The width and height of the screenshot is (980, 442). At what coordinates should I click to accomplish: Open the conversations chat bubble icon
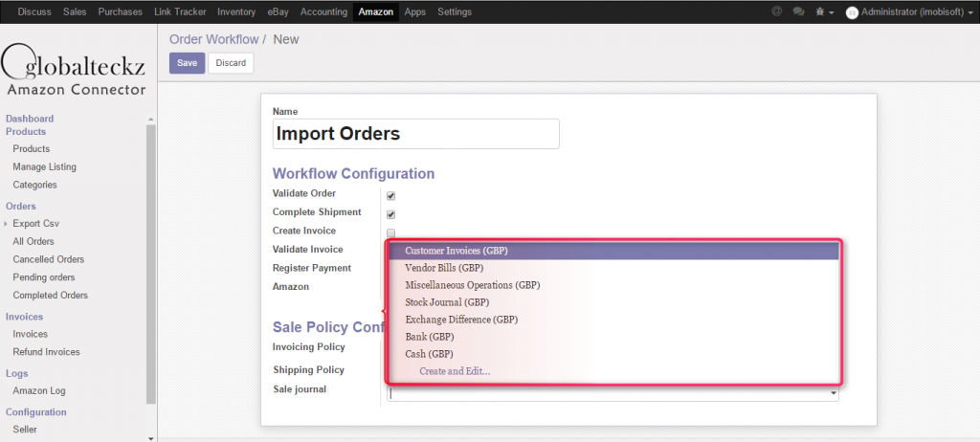point(798,11)
